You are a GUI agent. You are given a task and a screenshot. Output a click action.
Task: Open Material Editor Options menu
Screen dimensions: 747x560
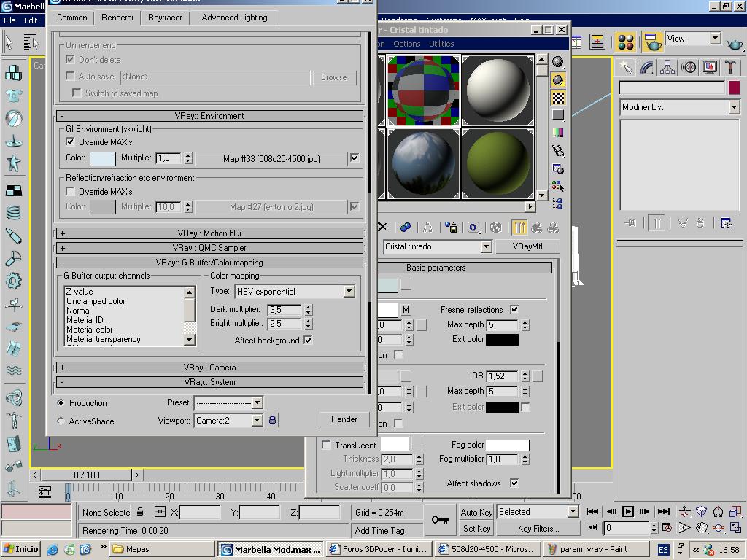coord(406,44)
